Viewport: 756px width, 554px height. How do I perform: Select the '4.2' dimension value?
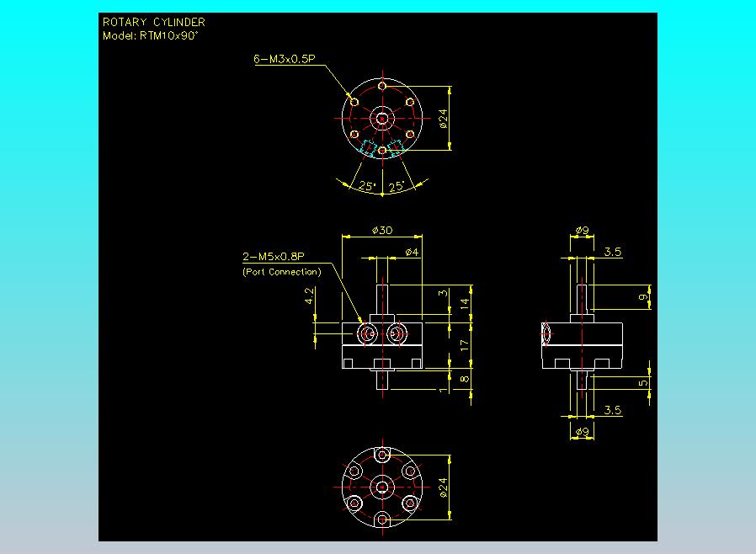pos(310,296)
